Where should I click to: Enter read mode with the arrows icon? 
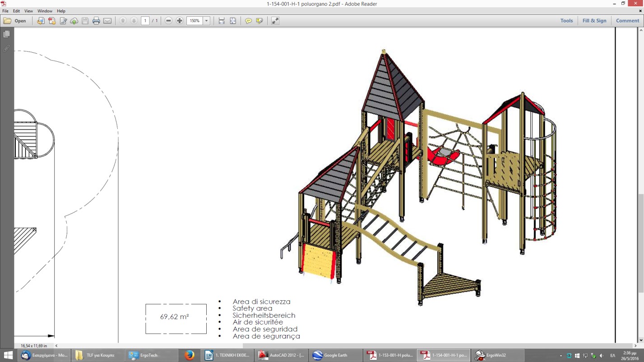click(x=275, y=21)
